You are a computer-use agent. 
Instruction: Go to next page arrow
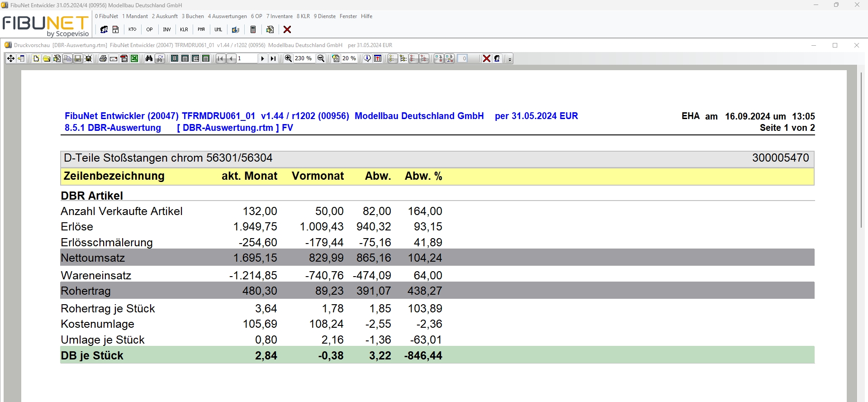tap(262, 58)
